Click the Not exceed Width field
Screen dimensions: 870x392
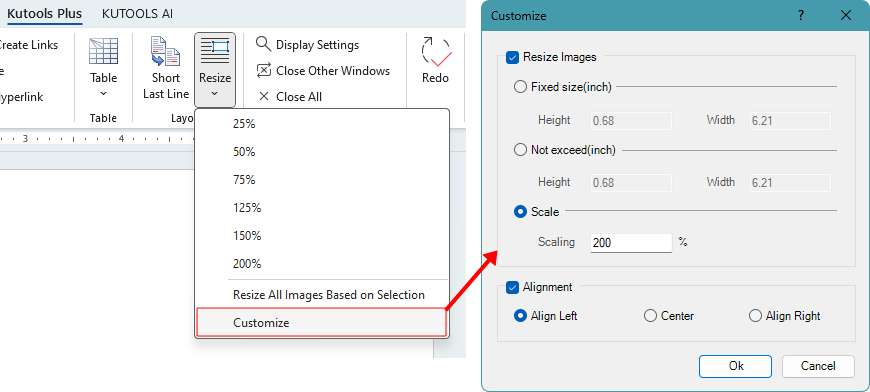(x=790, y=183)
